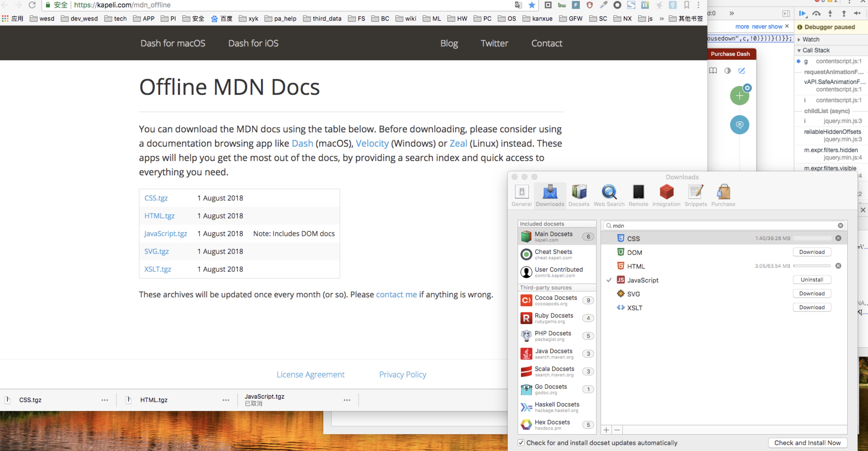Viewport: 868px width, 451px height.
Task: Select Java Docsets source
Action: tap(557, 354)
